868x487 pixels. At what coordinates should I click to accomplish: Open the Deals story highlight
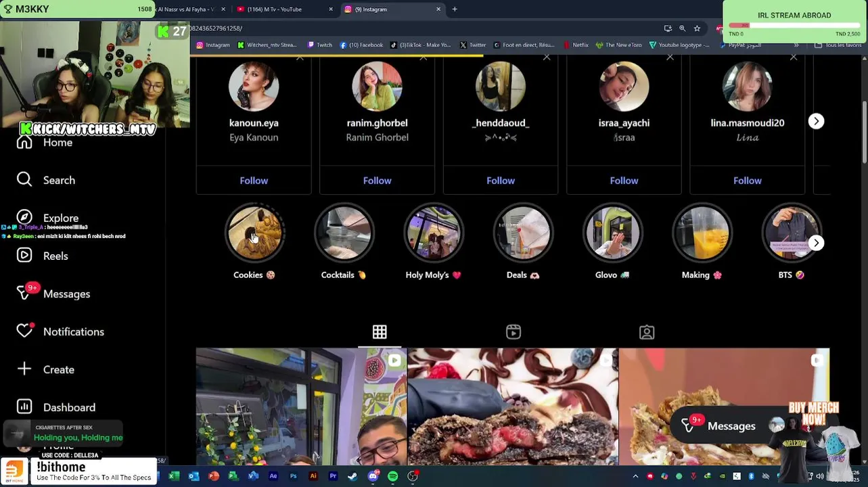click(x=523, y=233)
